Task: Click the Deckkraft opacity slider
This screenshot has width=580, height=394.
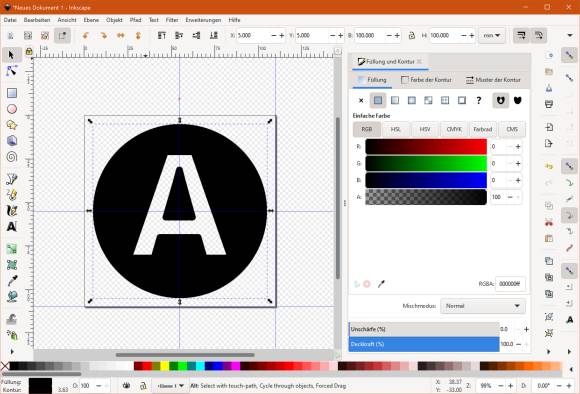Action: click(x=424, y=344)
